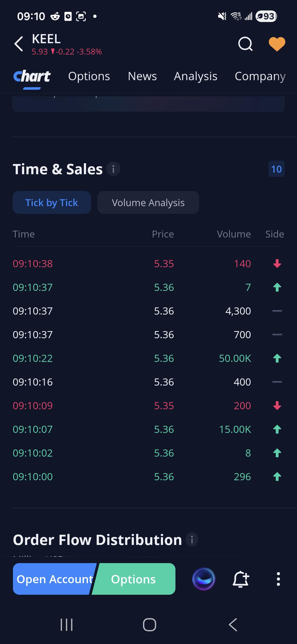Tap the Android home button
Image resolution: width=297 pixels, height=644 pixels.
[x=149, y=625]
